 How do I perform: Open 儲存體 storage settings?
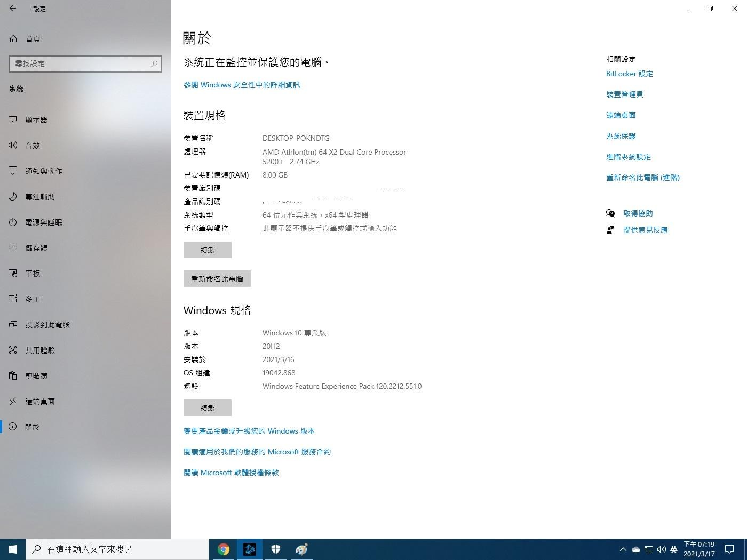tap(36, 247)
